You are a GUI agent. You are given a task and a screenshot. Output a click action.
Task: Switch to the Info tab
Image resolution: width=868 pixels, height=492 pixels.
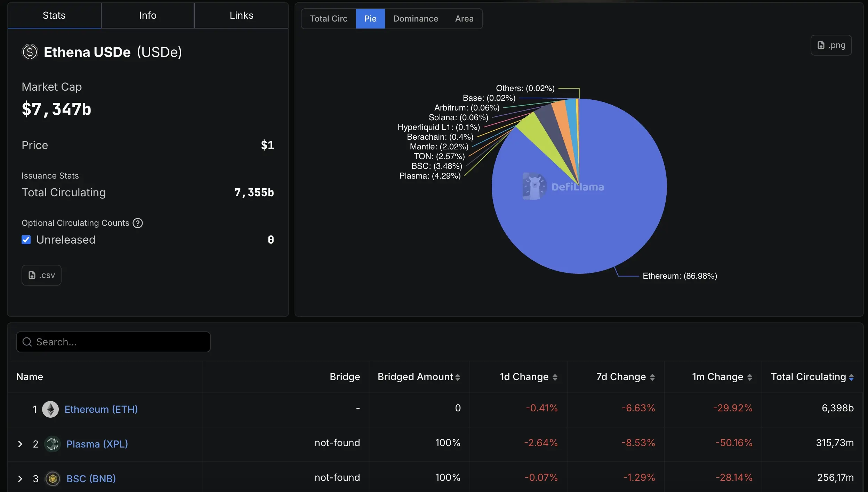click(147, 15)
